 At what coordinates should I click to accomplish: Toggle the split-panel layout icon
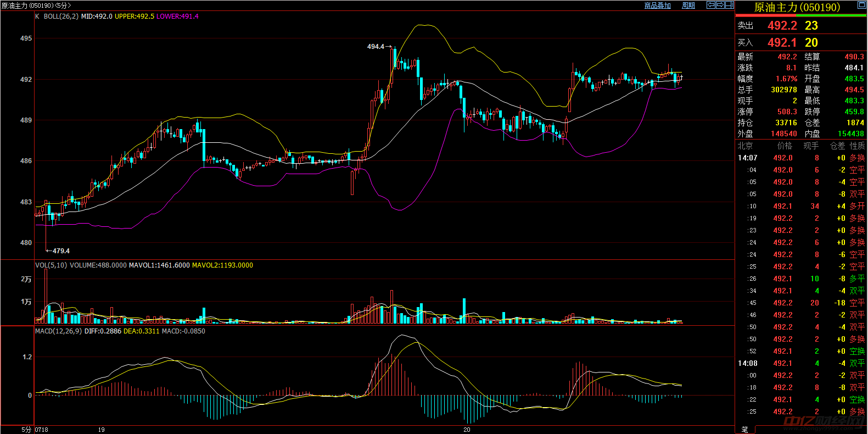(729, 5)
